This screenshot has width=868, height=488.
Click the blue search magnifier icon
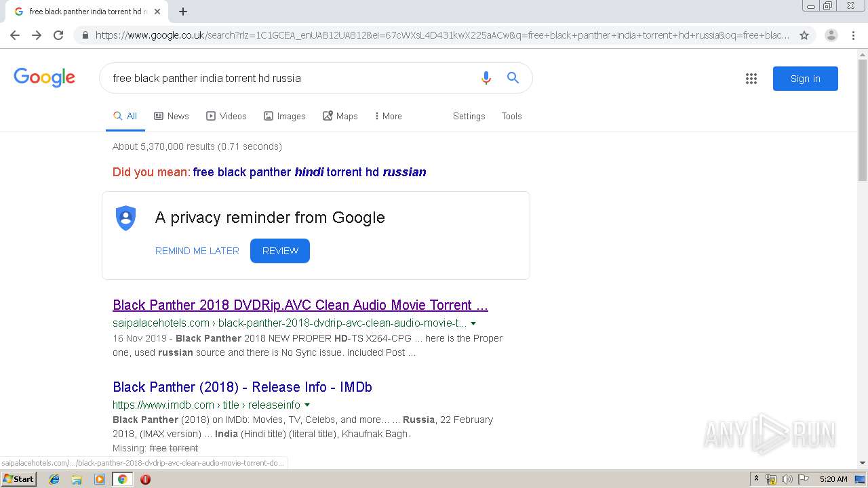tap(513, 78)
